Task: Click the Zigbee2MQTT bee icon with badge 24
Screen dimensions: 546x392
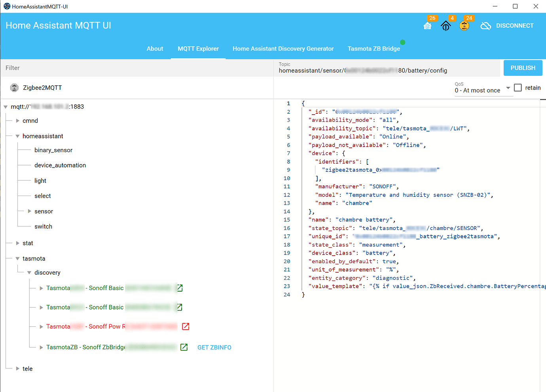Action: click(464, 26)
